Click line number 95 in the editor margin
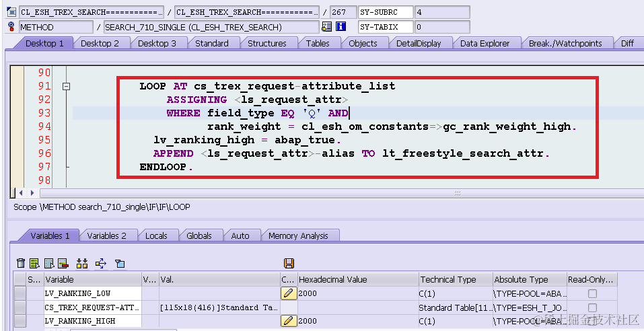 point(44,140)
